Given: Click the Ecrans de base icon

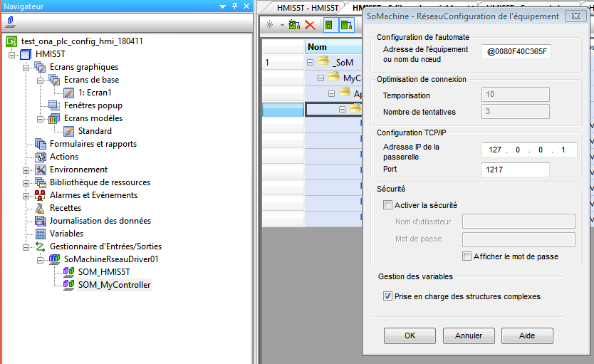Looking at the screenshot, I should [54, 80].
